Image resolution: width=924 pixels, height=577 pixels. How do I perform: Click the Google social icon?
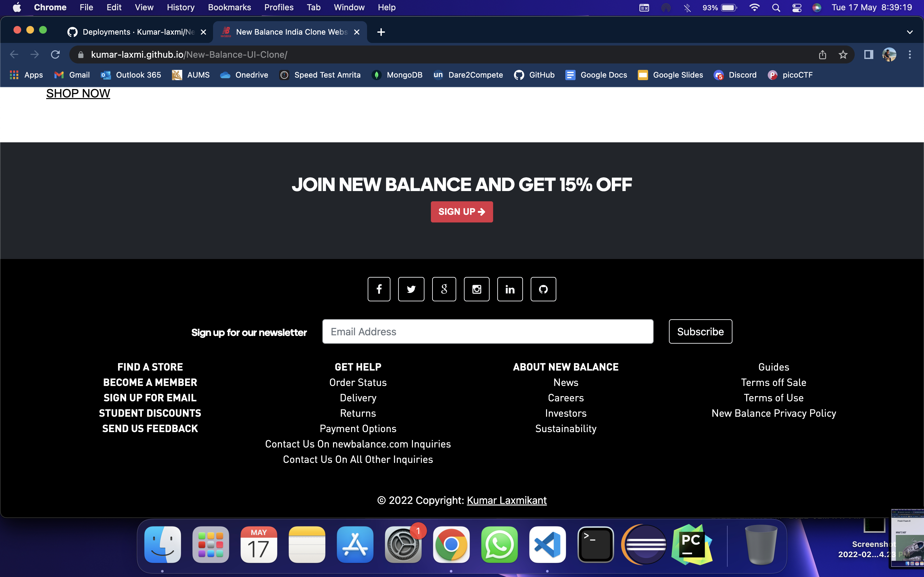click(x=444, y=289)
